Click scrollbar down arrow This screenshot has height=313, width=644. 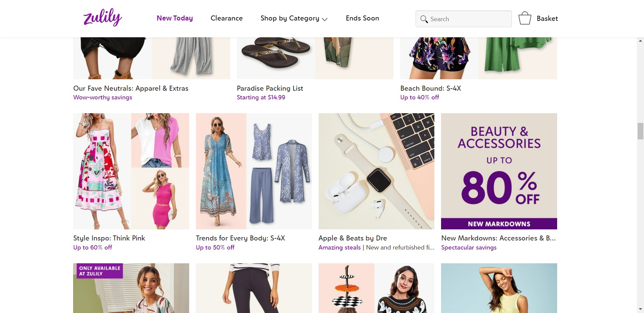tap(640, 309)
